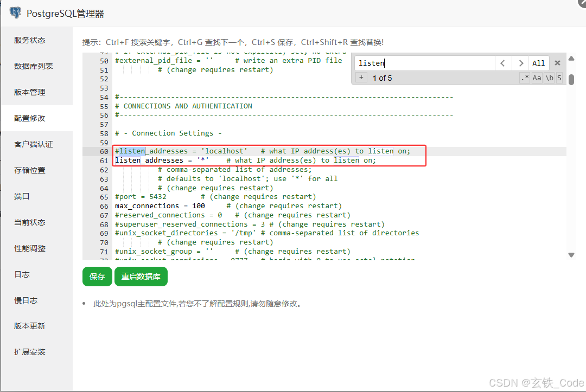Image resolution: width=586 pixels, height=392 pixels.
Task: Click the '#listen_addresses = 'localhost'' line
Action: pos(263,151)
